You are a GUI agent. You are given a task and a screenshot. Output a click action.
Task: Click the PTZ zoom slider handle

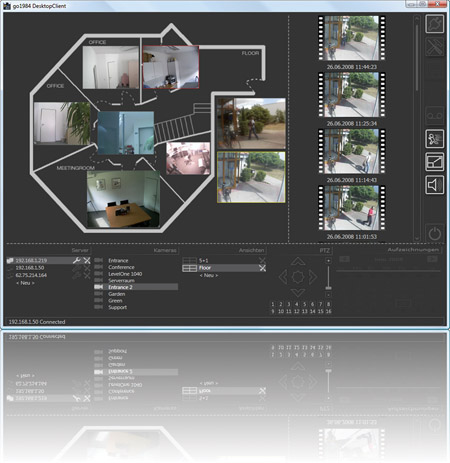(328, 287)
